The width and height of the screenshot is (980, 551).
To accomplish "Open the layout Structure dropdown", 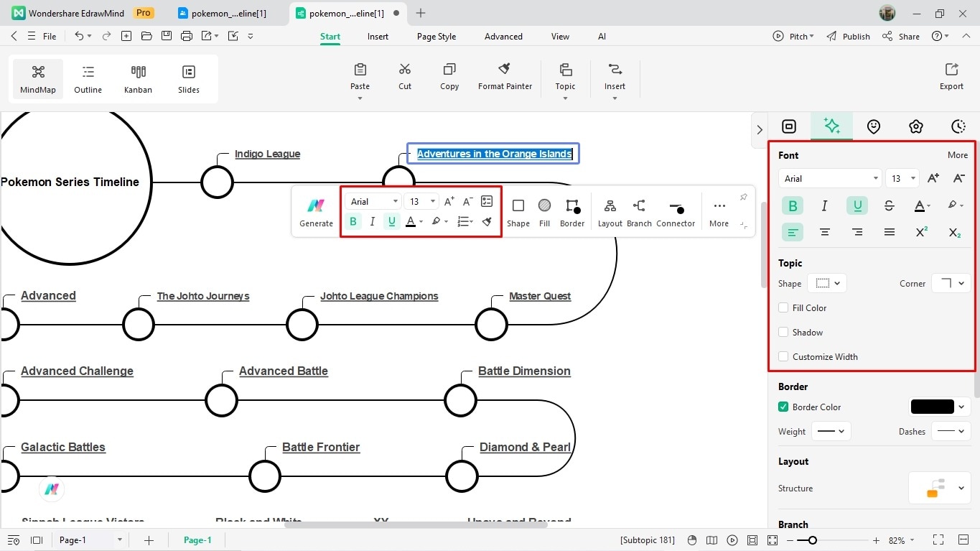I will click(940, 488).
